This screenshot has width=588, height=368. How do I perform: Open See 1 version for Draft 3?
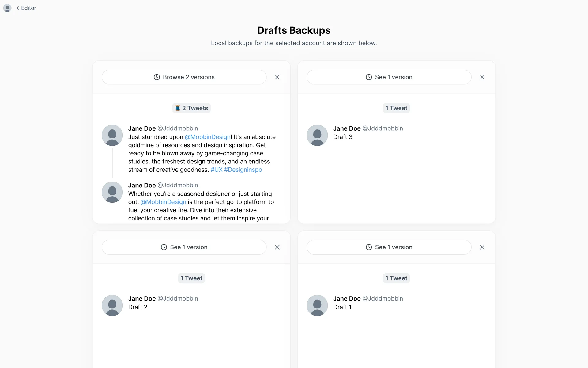pyautogui.click(x=389, y=77)
